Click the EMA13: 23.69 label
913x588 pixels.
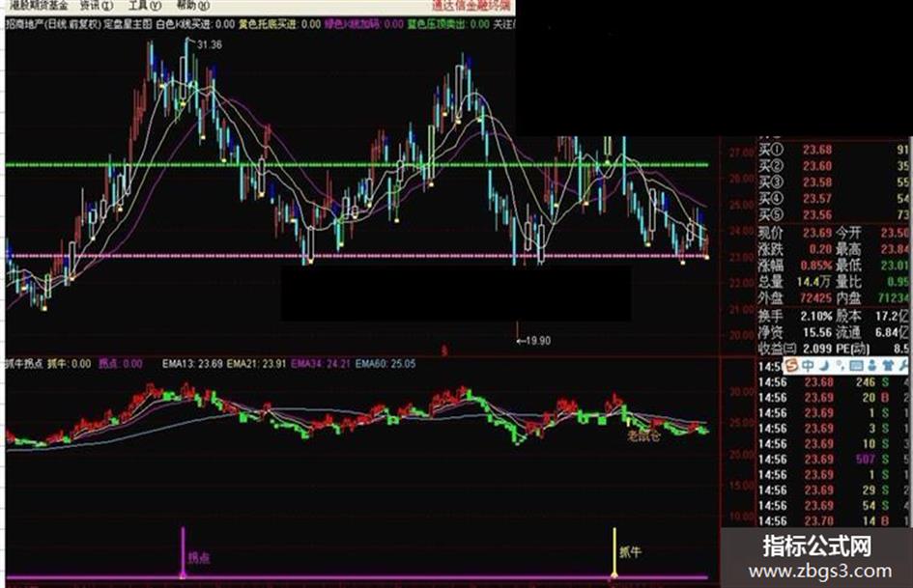click(x=192, y=364)
